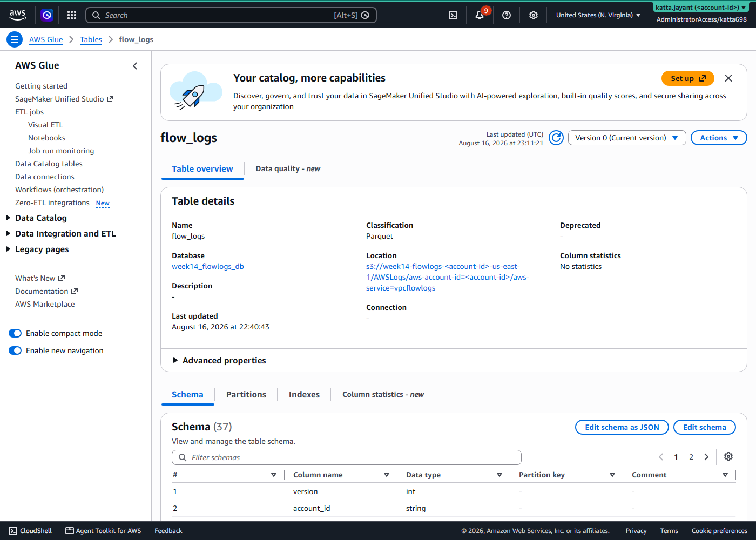Sort by the Column name arrow
Viewport: 756px width, 540px height.
[387, 475]
